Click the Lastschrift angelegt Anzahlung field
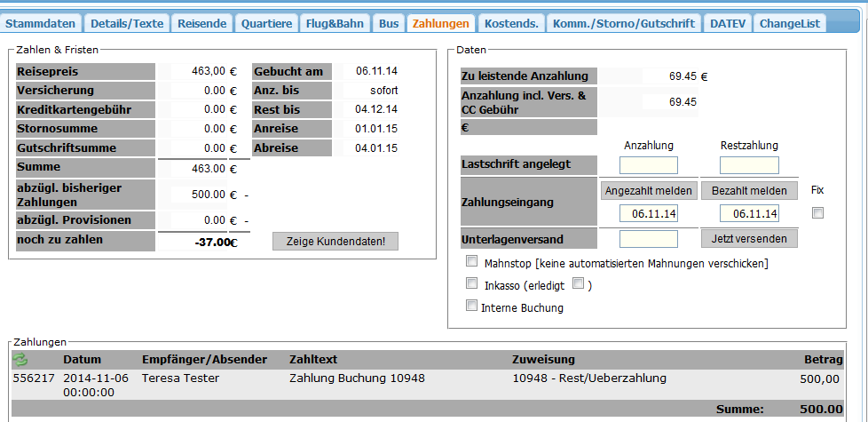Screen dimensions: 868x422 click(x=648, y=165)
